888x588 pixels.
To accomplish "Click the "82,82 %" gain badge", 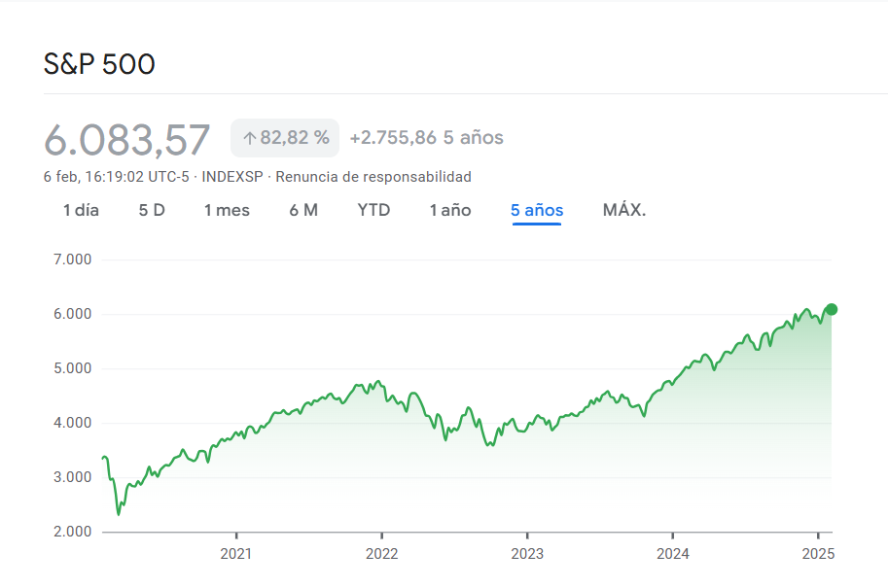I will pyautogui.click(x=287, y=138).
